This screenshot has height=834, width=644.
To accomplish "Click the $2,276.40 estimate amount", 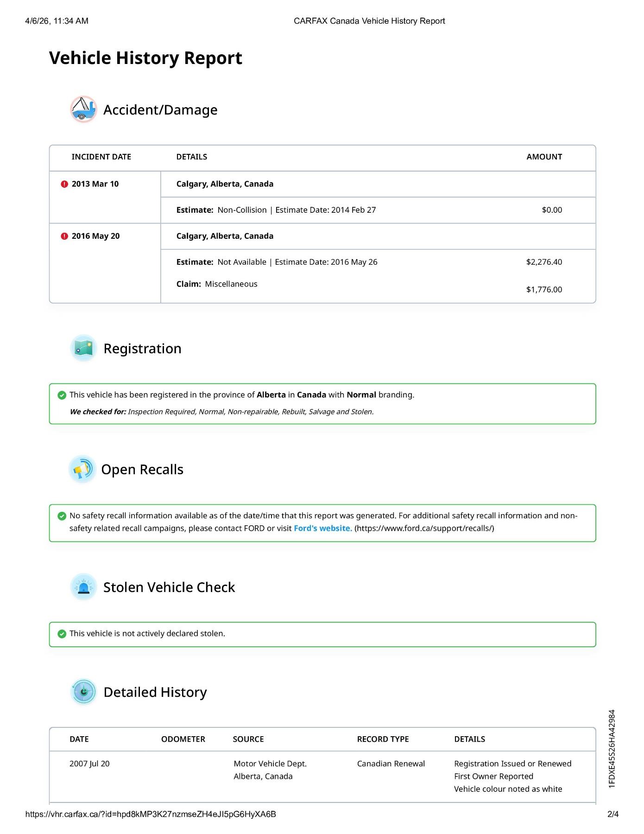I will click(x=544, y=262).
